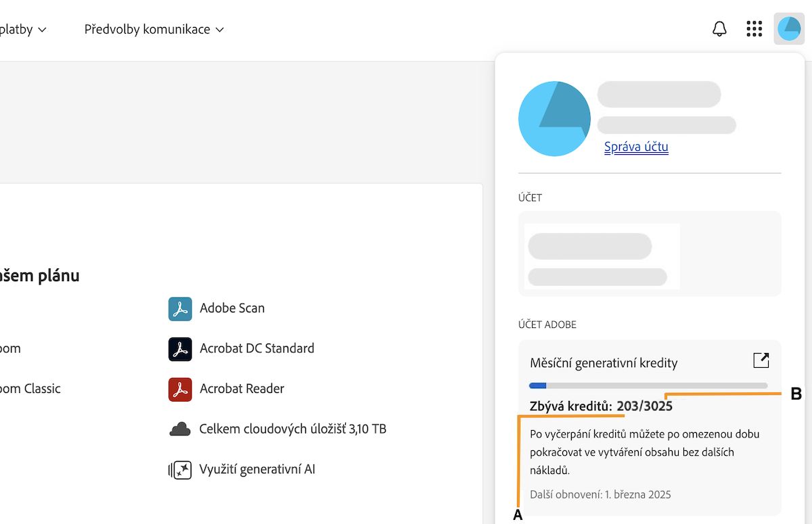Click Celkem cloudových úložišť 3,10 TB
Viewport: 812px width, 524px height.
pos(293,429)
